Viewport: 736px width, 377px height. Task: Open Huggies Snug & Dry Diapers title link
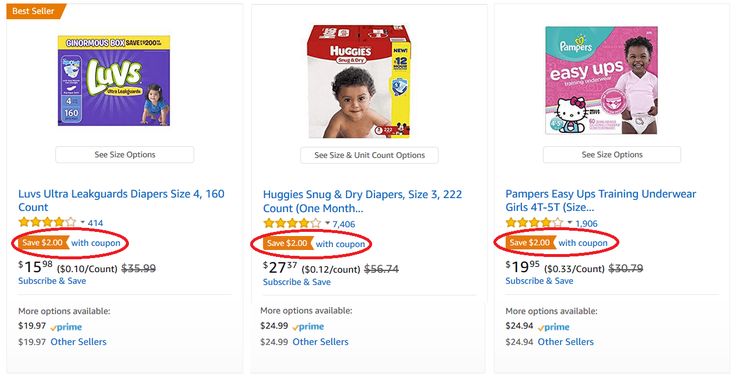coord(362,201)
